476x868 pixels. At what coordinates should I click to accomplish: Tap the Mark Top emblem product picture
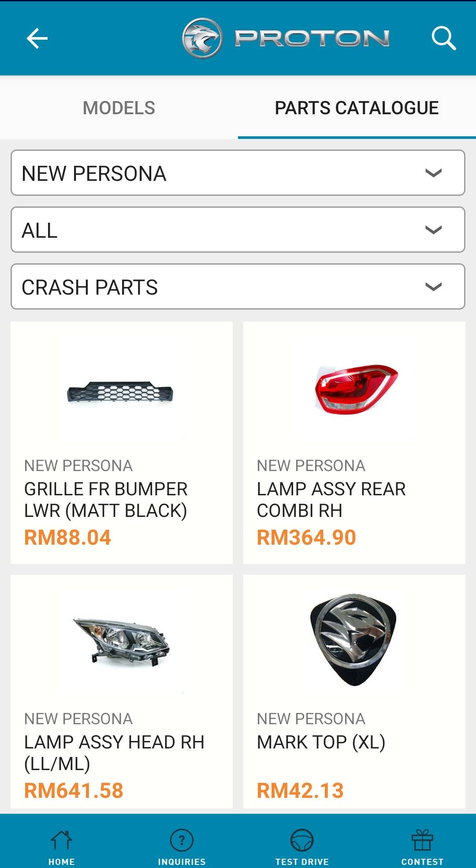pos(353,640)
